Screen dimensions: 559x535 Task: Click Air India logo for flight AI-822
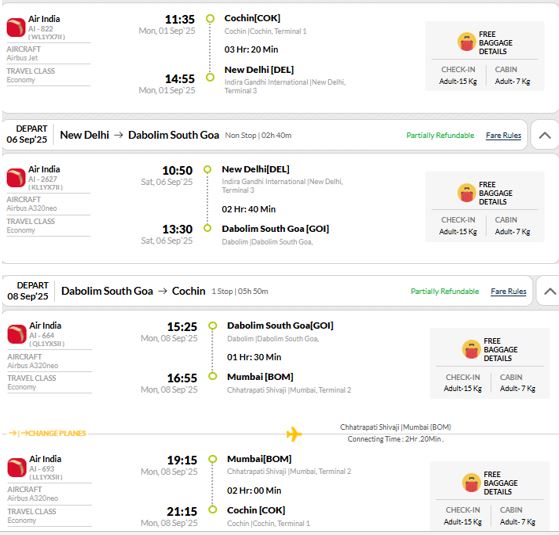pos(16,27)
